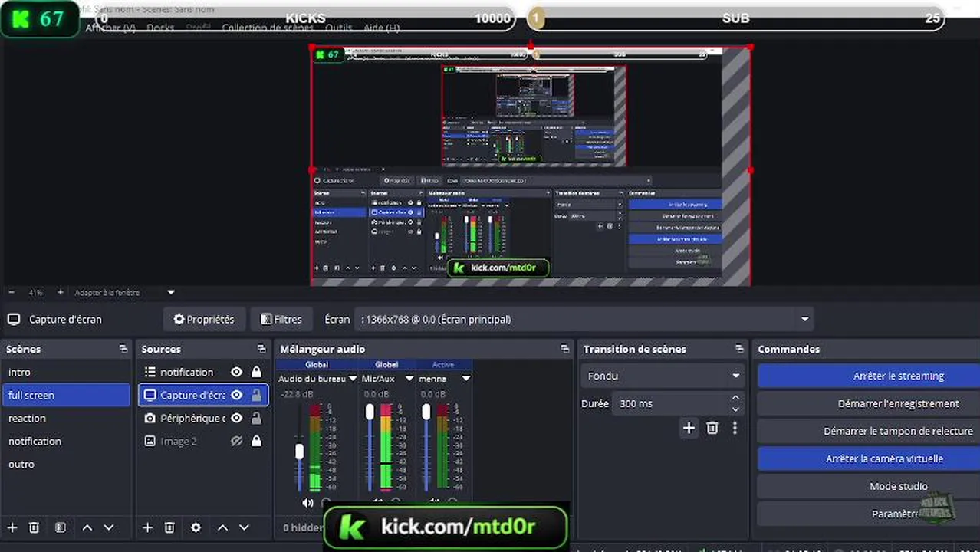Increase transition duration with up arrow
980x552 pixels.
[x=736, y=398]
